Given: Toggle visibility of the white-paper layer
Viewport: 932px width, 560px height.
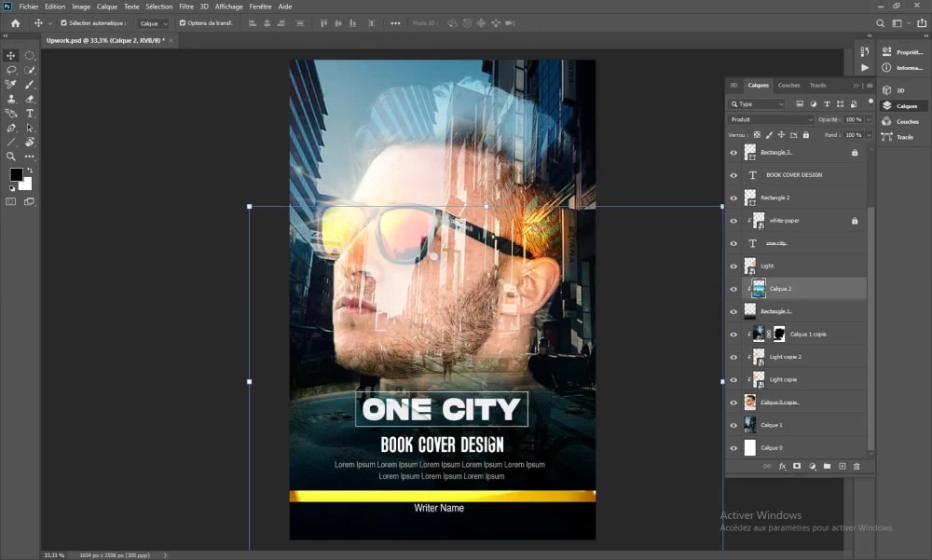Looking at the screenshot, I should tap(733, 220).
